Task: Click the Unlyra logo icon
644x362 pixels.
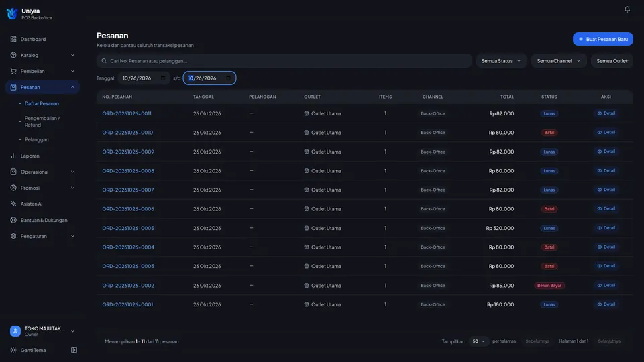Action: (x=12, y=13)
